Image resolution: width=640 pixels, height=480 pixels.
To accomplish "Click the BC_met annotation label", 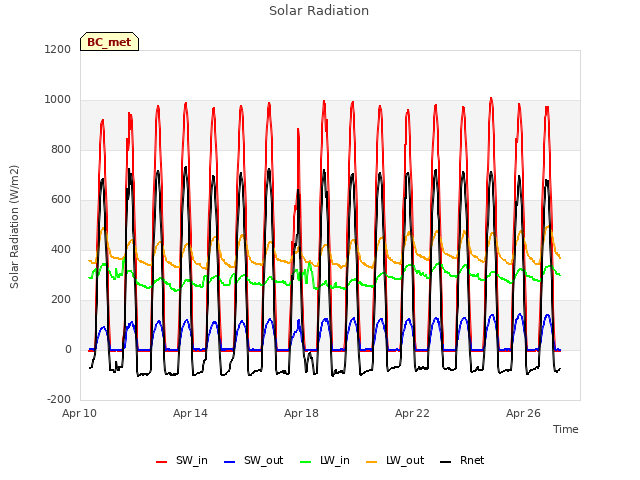I will coord(109,42).
